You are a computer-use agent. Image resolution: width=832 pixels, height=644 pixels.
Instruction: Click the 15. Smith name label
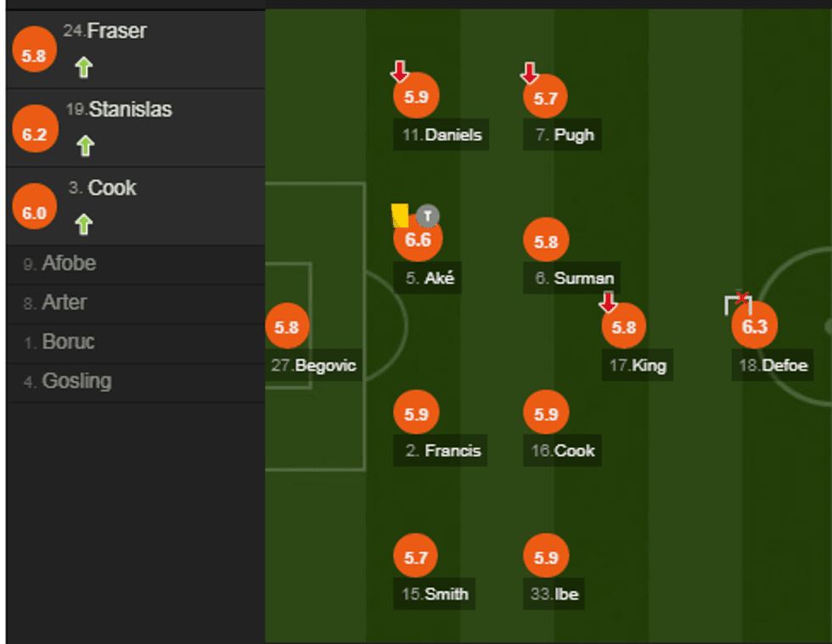click(x=435, y=594)
